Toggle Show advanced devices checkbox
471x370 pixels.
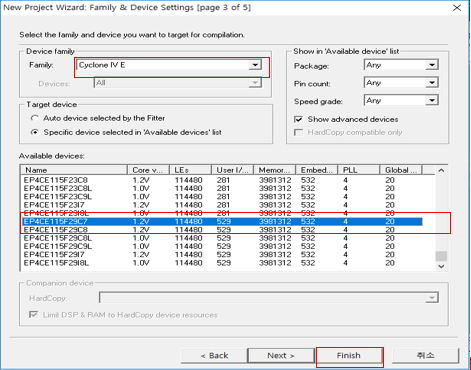click(346, 119)
